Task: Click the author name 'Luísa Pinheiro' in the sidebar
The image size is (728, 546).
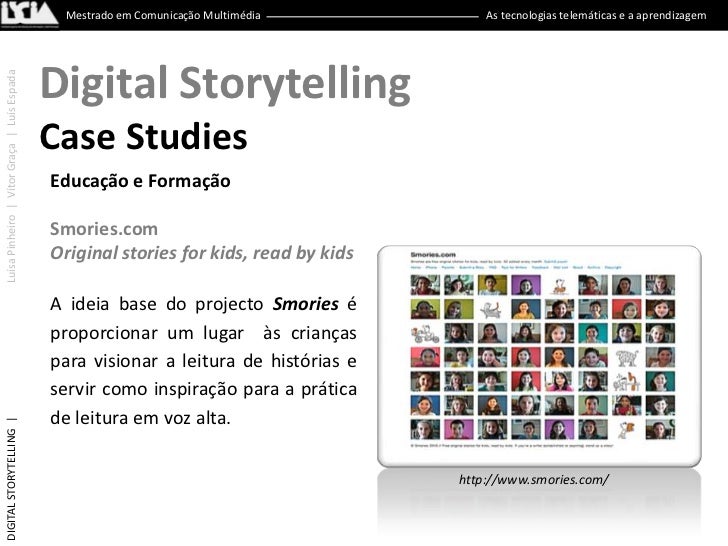Action: coord(12,248)
